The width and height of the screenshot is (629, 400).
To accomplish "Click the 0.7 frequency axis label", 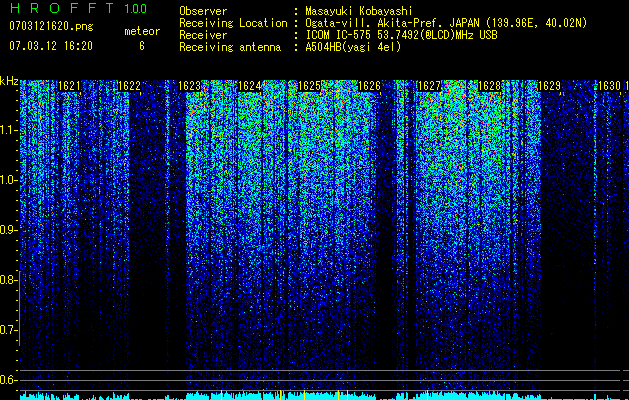I will 7,330.
